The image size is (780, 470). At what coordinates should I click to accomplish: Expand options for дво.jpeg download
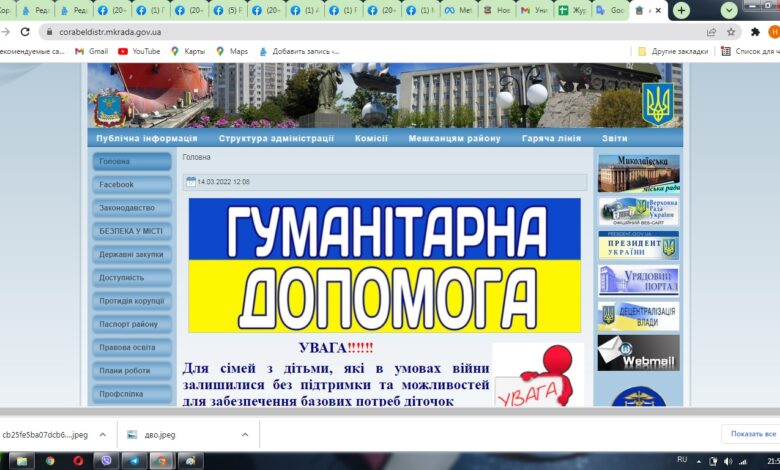[x=245, y=435]
